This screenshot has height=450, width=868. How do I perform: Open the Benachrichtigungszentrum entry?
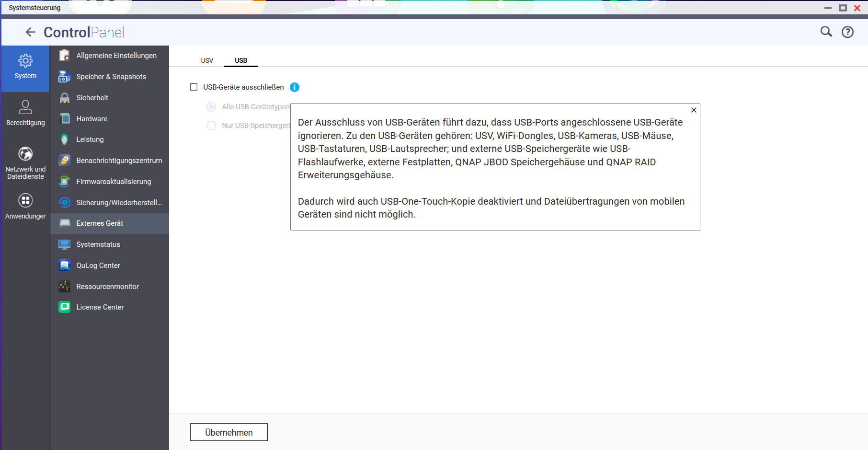(x=110, y=161)
